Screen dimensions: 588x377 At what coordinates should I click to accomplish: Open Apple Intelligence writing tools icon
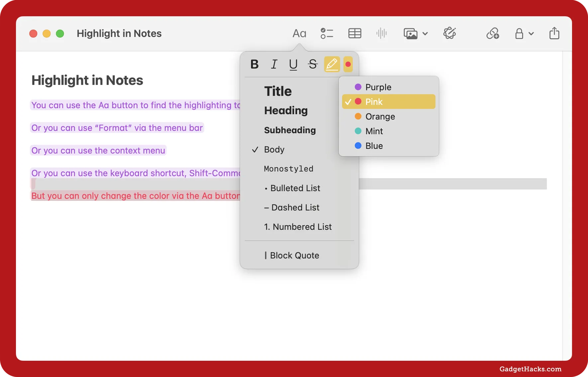[449, 33]
